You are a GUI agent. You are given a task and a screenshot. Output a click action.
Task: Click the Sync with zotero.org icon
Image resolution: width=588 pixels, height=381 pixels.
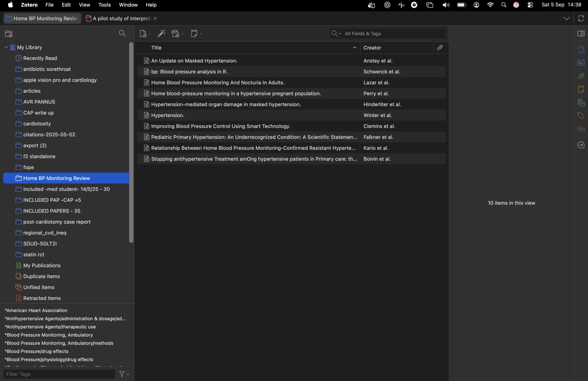click(581, 19)
